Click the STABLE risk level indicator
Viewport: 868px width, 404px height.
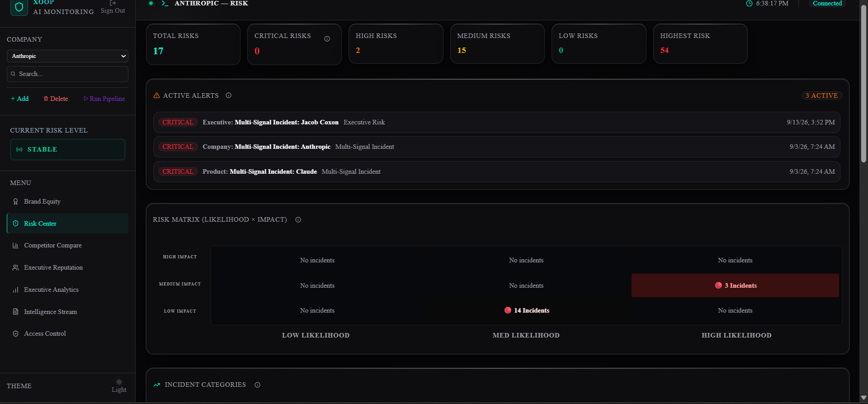68,149
